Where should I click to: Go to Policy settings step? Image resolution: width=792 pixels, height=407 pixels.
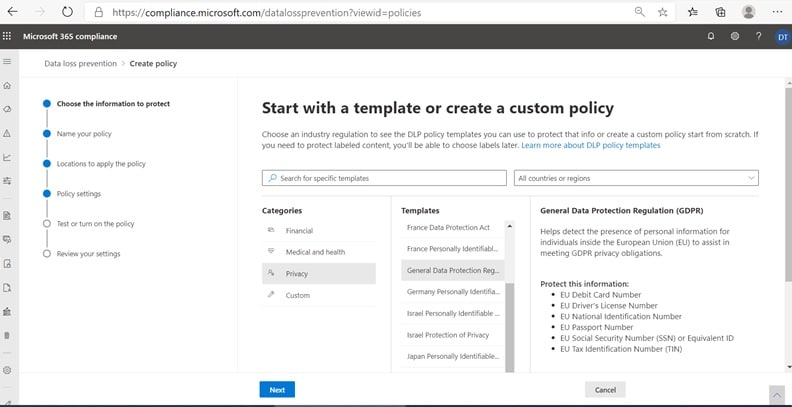tap(79, 194)
